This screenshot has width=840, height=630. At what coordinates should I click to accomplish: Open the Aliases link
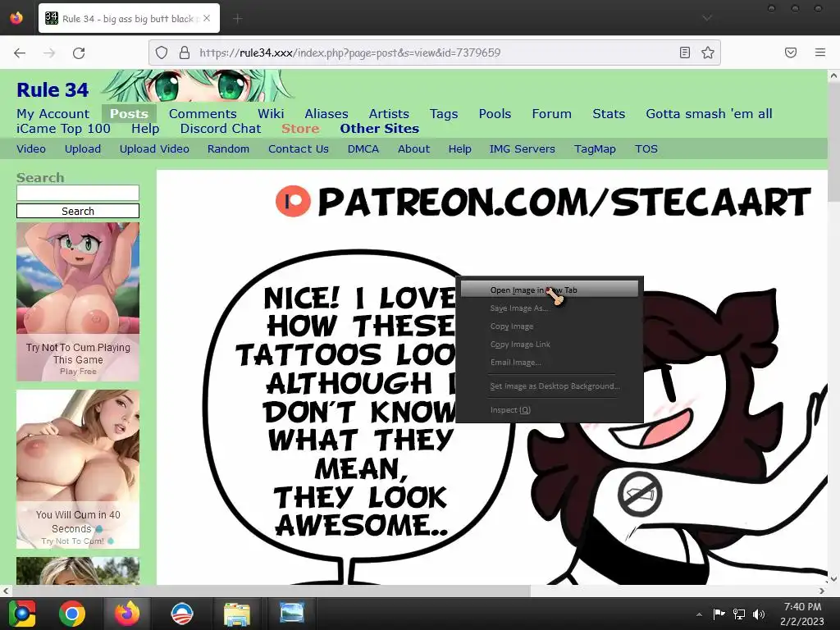(326, 113)
